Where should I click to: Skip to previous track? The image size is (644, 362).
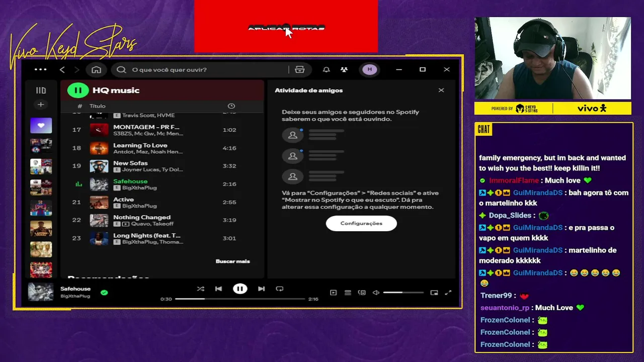pos(218,289)
